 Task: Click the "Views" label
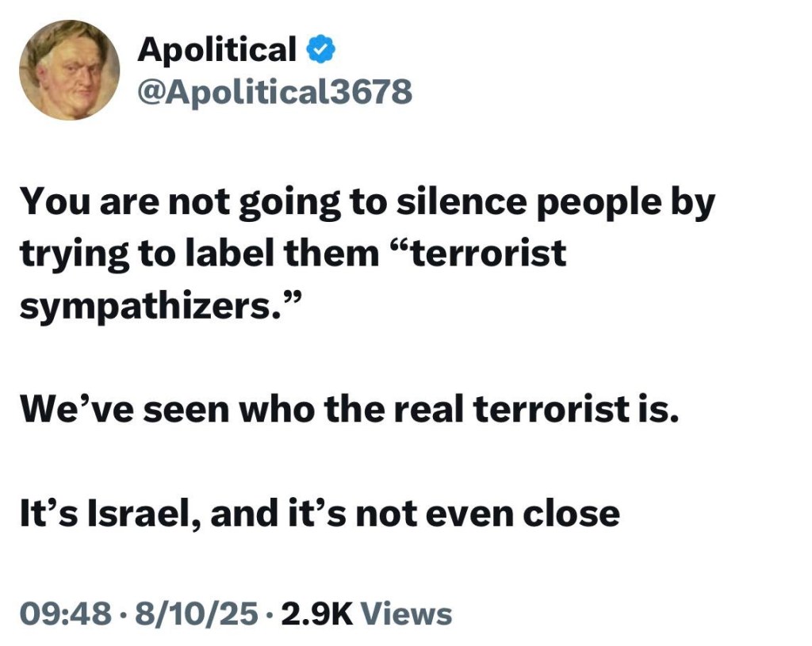pyautogui.click(x=406, y=614)
